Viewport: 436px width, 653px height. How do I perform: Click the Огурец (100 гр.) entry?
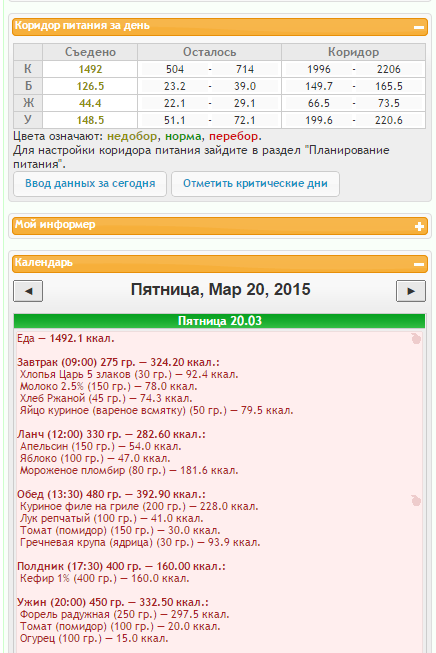(94, 638)
